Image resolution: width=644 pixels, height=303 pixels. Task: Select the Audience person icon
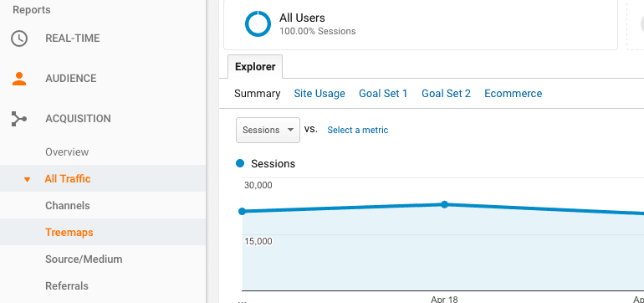pos(19,79)
